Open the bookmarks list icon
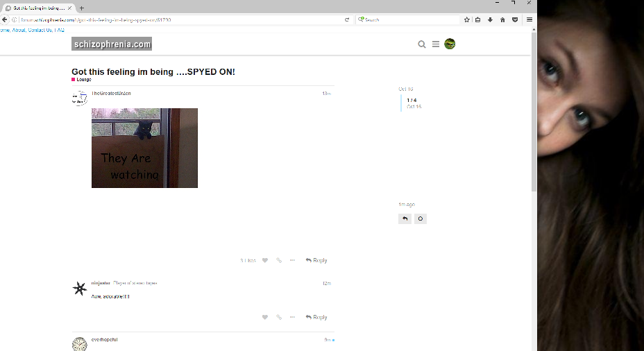Screen dimensions: 644x351 477,19
